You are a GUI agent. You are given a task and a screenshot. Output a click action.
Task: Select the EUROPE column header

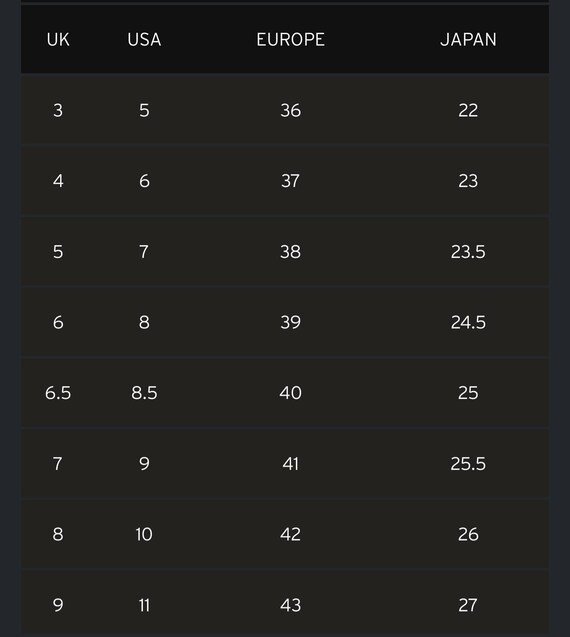click(290, 39)
